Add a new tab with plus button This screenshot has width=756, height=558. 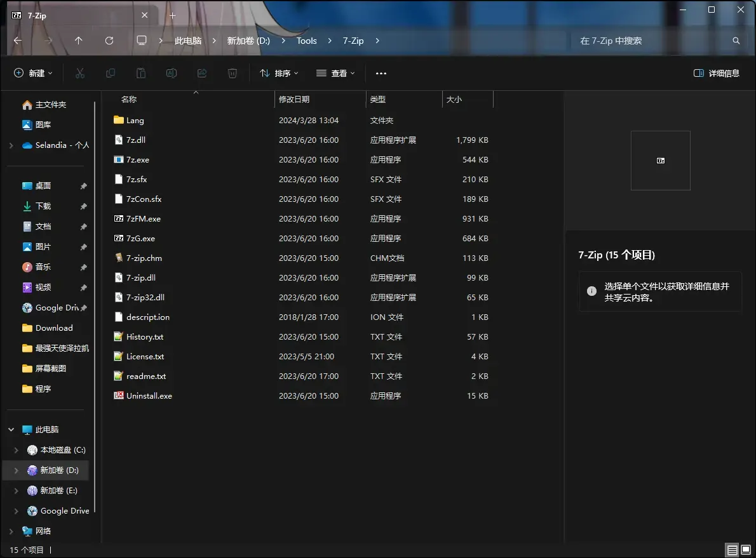point(173,15)
